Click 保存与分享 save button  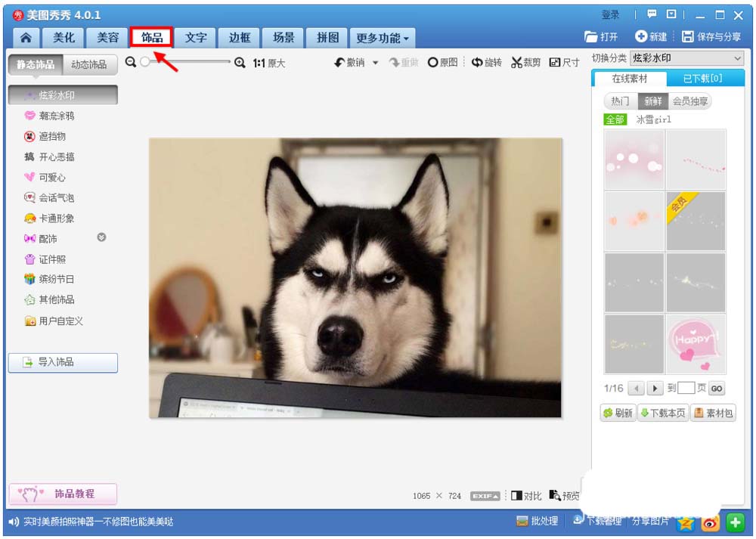[711, 36]
